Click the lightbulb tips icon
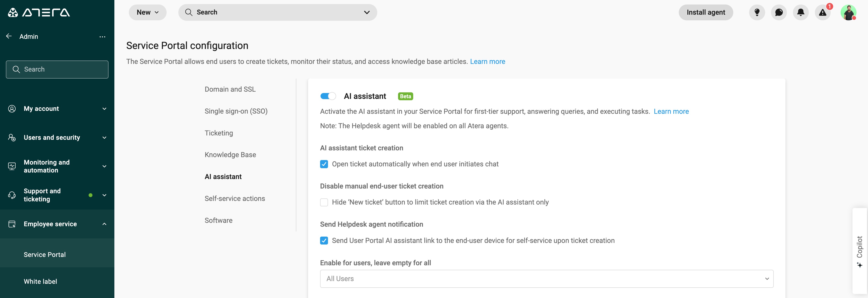 click(x=757, y=12)
